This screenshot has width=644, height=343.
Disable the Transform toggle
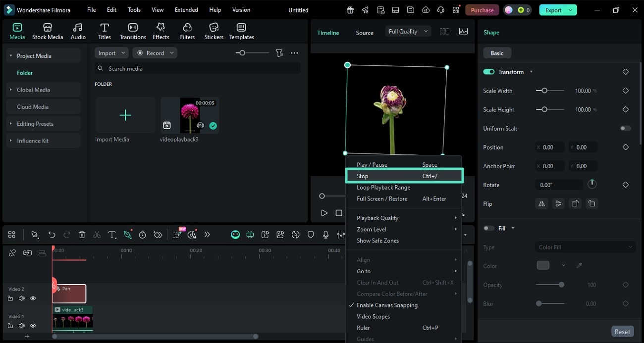tap(489, 72)
